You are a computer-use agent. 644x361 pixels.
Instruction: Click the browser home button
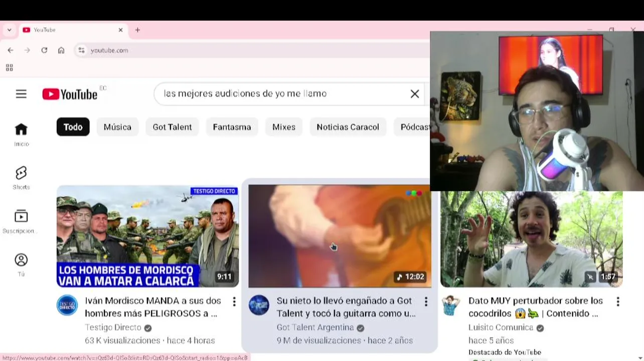pyautogui.click(x=61, y=50)
